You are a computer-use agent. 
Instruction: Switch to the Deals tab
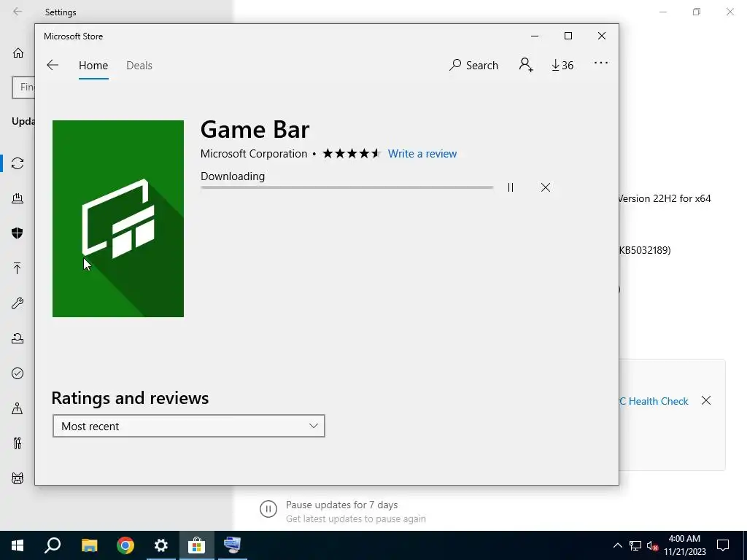pyautogui.click(x=139, y=65)
